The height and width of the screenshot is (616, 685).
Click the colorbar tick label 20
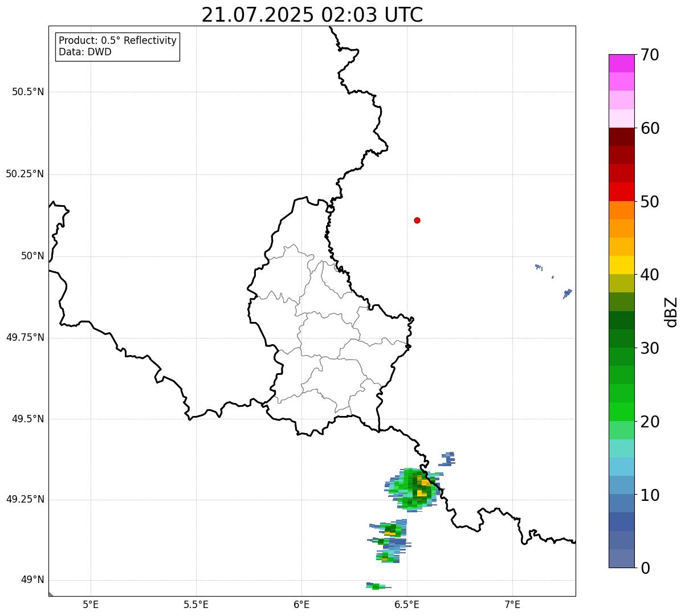pyautogui.click(x=650, y=422)
